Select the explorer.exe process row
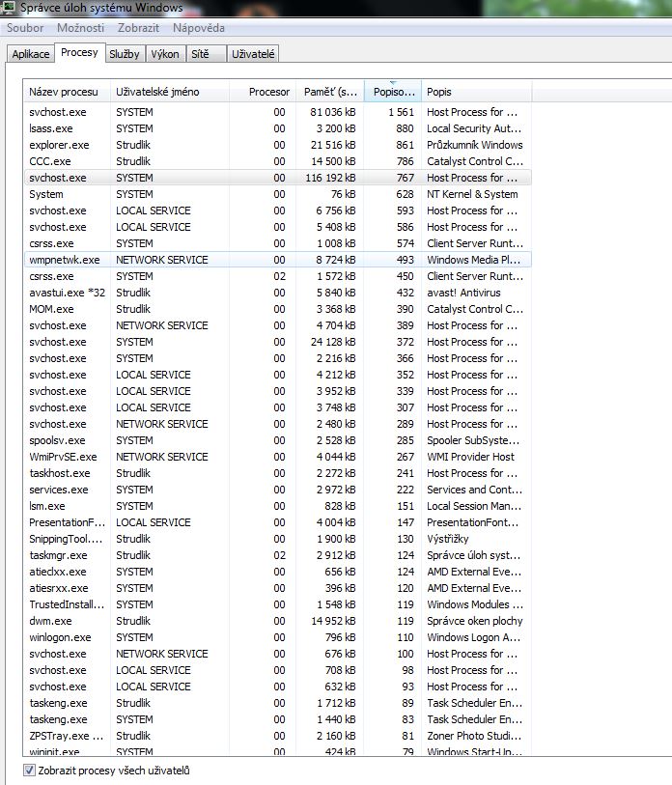672x785 pixels. click(277, 145)
